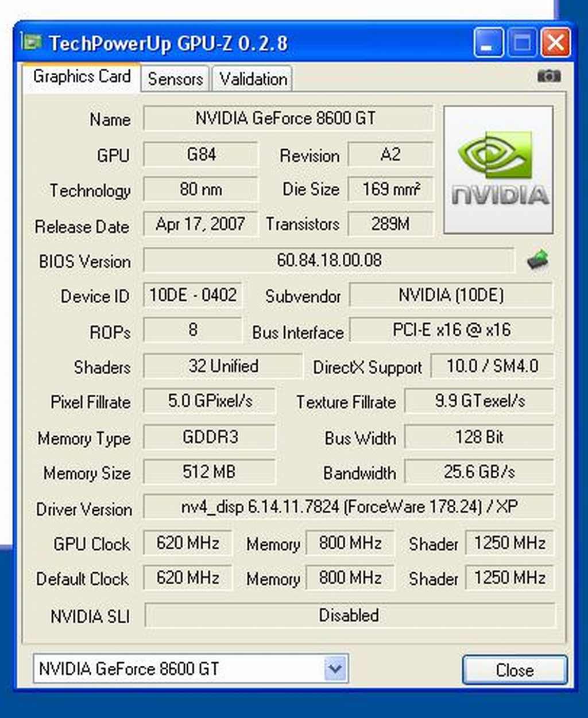
Task: Click the BIOS Version 60.84.18.00.08 field
Action: tap(329, 261)
